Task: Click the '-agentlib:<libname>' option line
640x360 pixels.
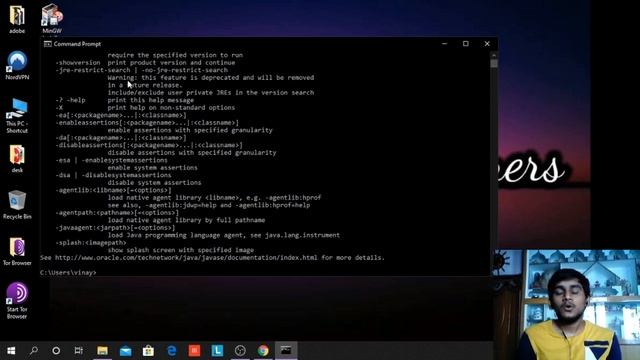Action: tap(113, 190)
